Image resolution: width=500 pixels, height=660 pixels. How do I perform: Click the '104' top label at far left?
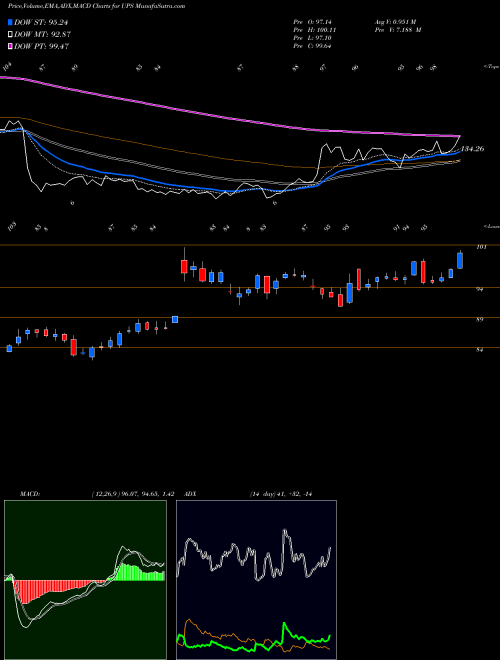7,69
